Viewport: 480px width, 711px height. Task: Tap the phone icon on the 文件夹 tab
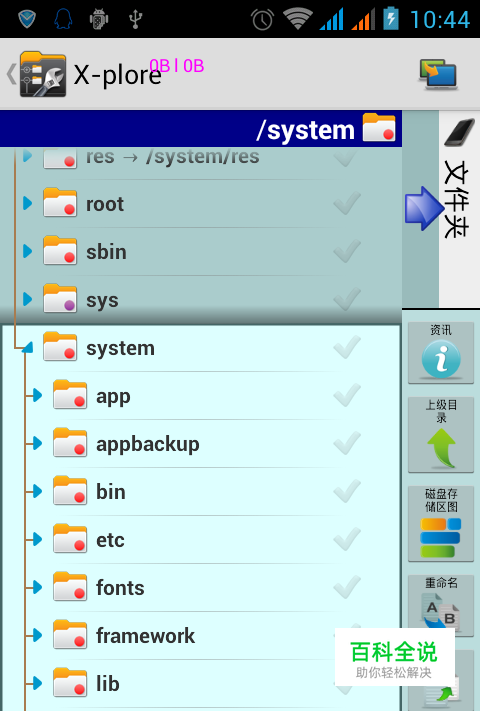pyautogui.click(x=460, y=133)
